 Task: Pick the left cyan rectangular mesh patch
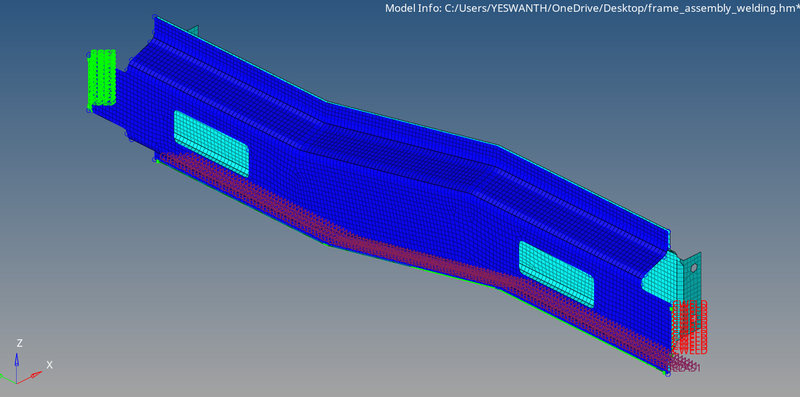pyautogui.click(x=211, y=144)
